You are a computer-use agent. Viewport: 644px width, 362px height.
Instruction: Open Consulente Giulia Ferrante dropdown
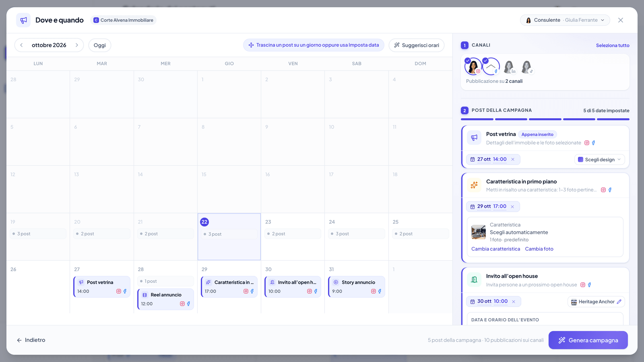[565, 20]
